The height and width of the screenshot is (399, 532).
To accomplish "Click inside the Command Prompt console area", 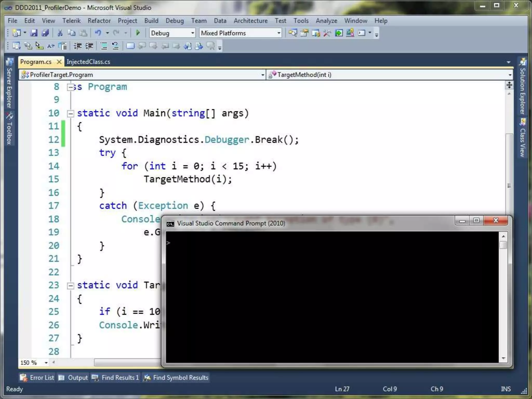I will tap(332, 297).
